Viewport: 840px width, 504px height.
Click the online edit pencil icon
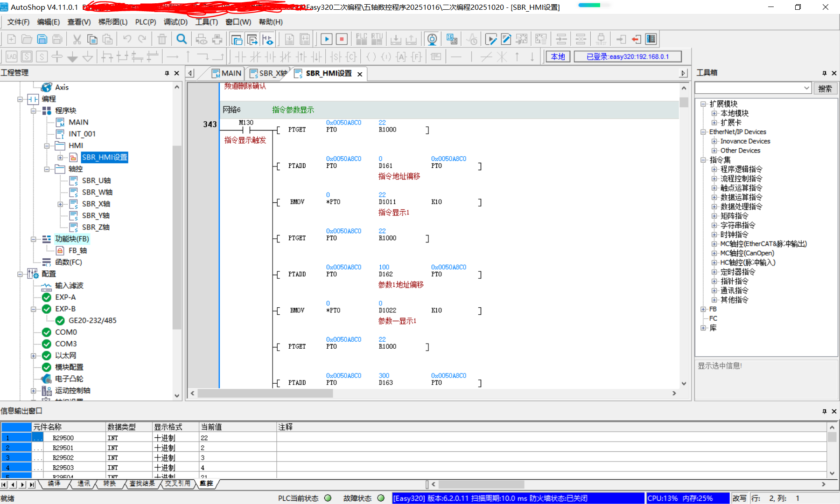click(506, 39)
